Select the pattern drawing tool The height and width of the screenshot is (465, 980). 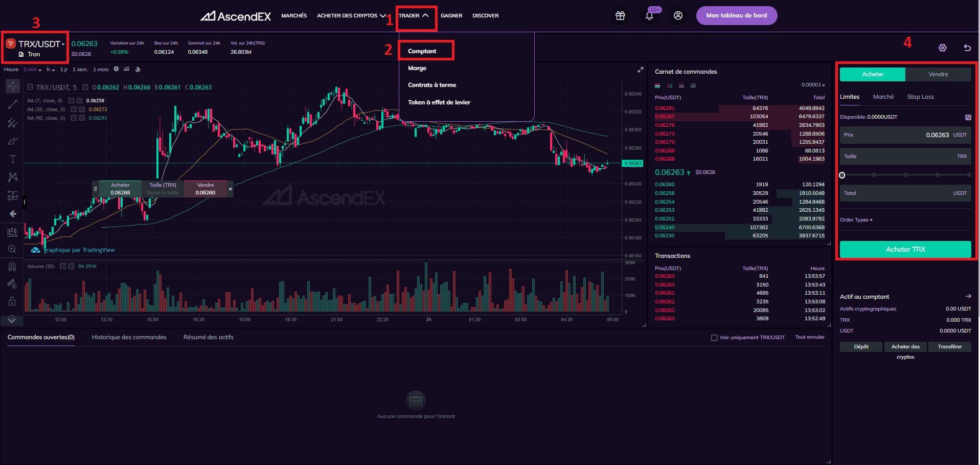click(x=13, y=177)
